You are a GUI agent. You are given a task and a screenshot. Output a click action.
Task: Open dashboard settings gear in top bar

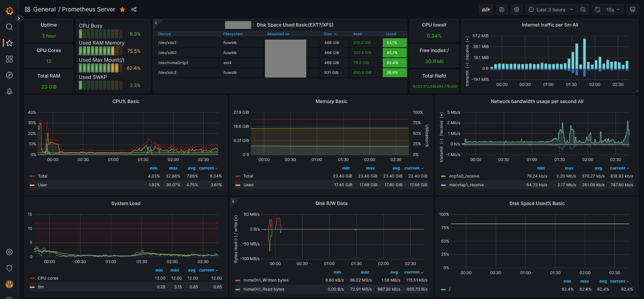click(x=517, y=9)
